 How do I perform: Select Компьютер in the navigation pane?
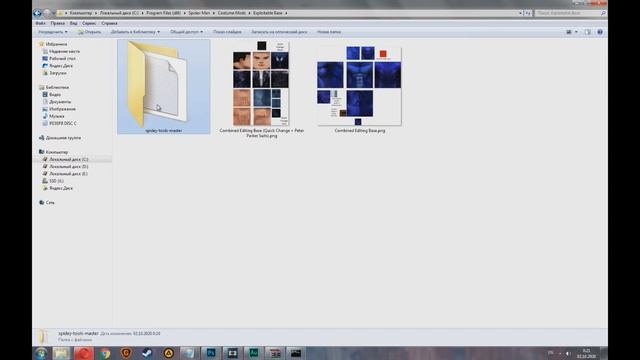(x=57, y=152)
